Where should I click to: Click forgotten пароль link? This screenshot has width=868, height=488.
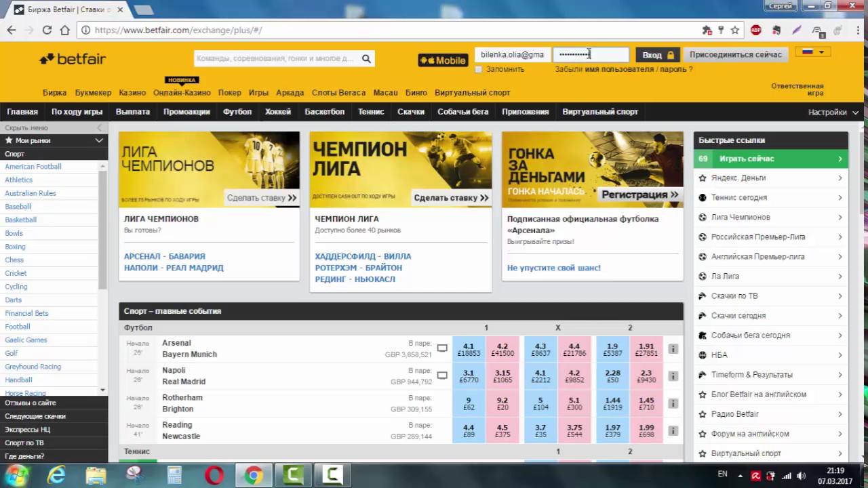point(673,69)
